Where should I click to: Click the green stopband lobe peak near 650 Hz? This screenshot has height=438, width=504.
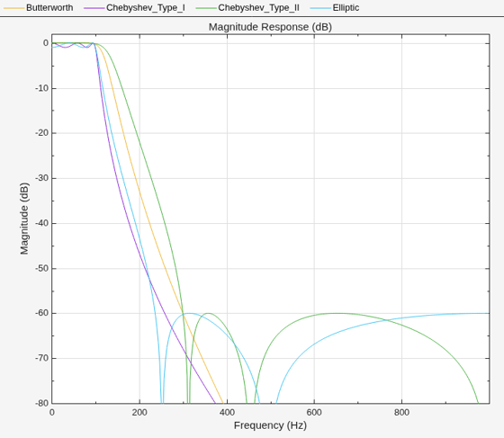coord(337,313)
